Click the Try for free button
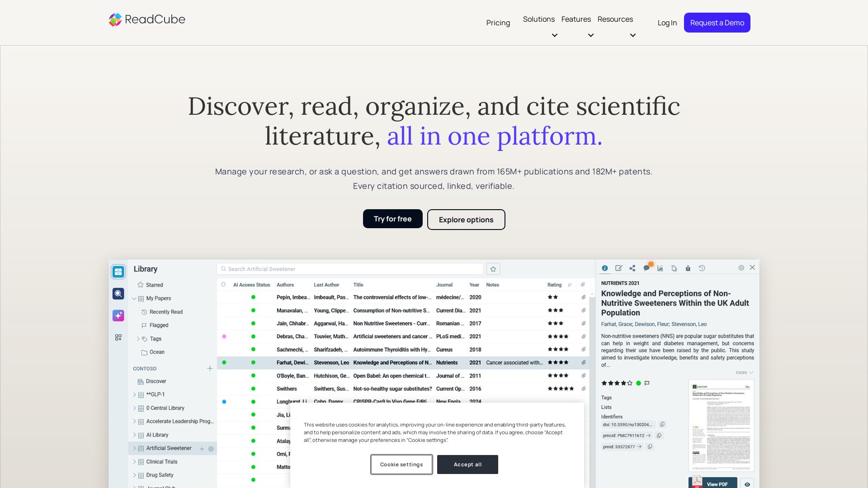Image resolution: width=868 pixels, height=488 pixels. 393,219
